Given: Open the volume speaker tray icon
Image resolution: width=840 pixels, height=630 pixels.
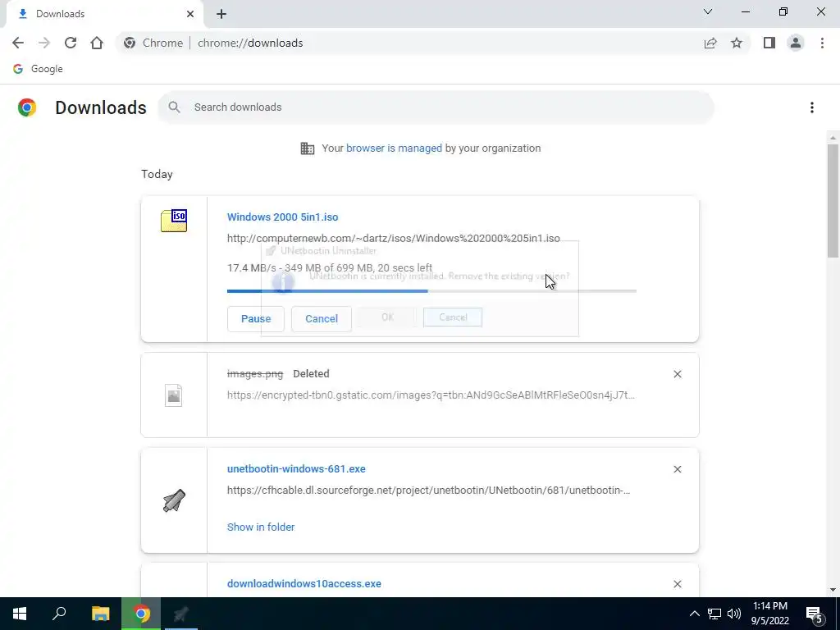Looking at the screenshot, I should pyautogui.click(x=734, y=614).
